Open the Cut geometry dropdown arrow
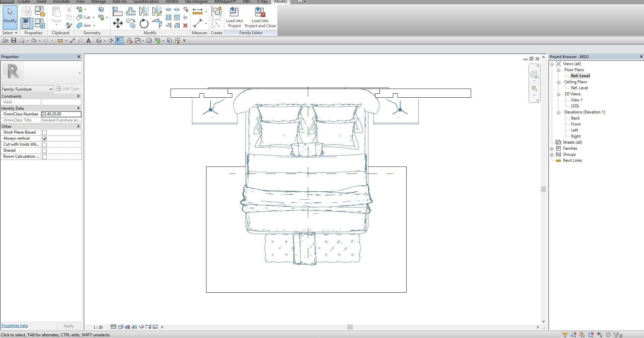This screenshot has width=644, height=338. pyautogui.click(x=93, y=17)
